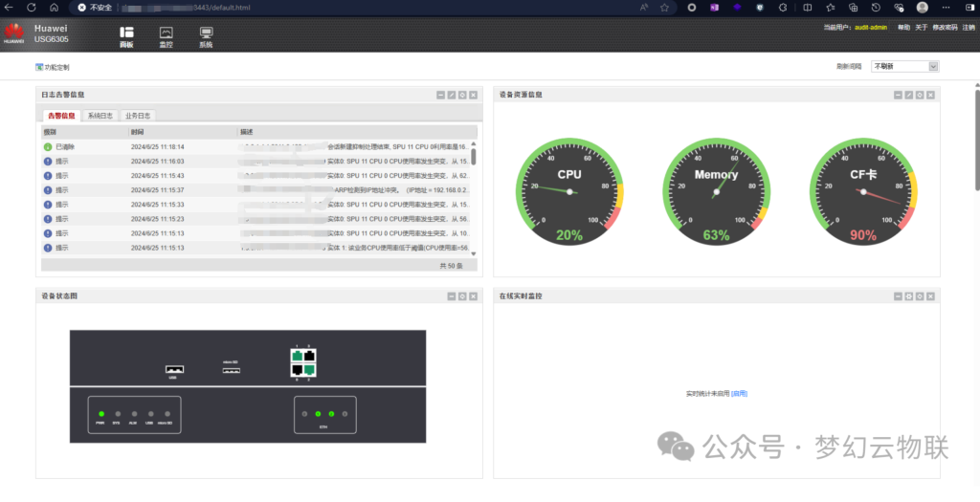Select the alert row at 2024/6/25 11:15:33
980x502 pixels.
click(x=256, y=205)
